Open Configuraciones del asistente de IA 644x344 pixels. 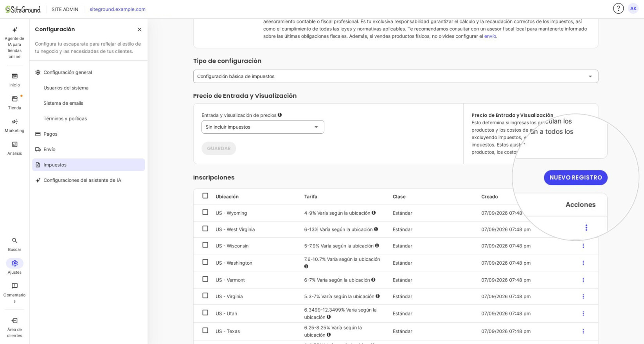click(x=88, y=180)
